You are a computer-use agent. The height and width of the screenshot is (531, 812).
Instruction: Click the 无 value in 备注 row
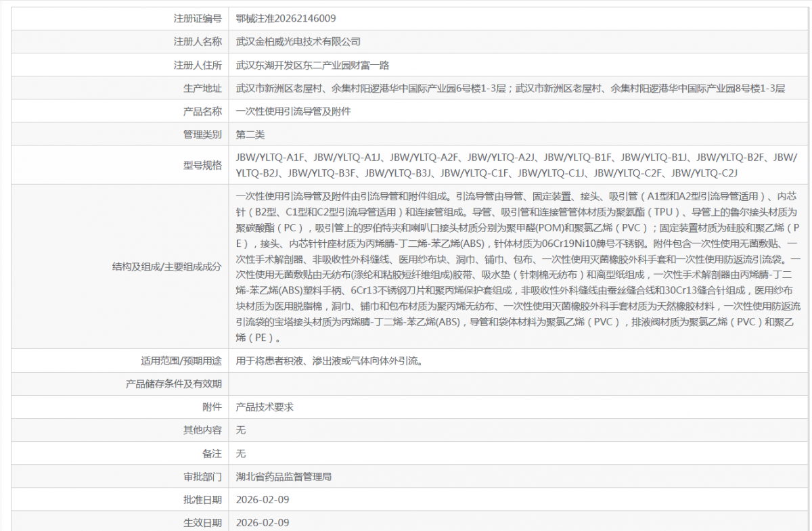tap(240, 453)
